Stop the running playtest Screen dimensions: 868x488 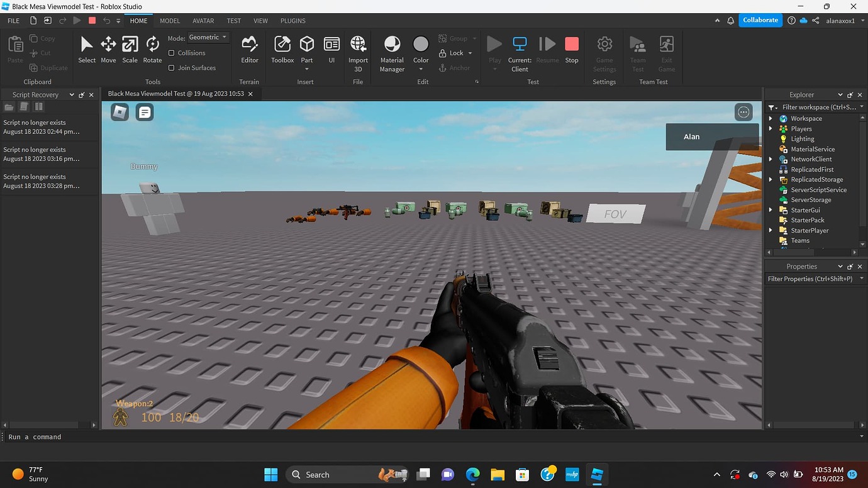(571, 44)
